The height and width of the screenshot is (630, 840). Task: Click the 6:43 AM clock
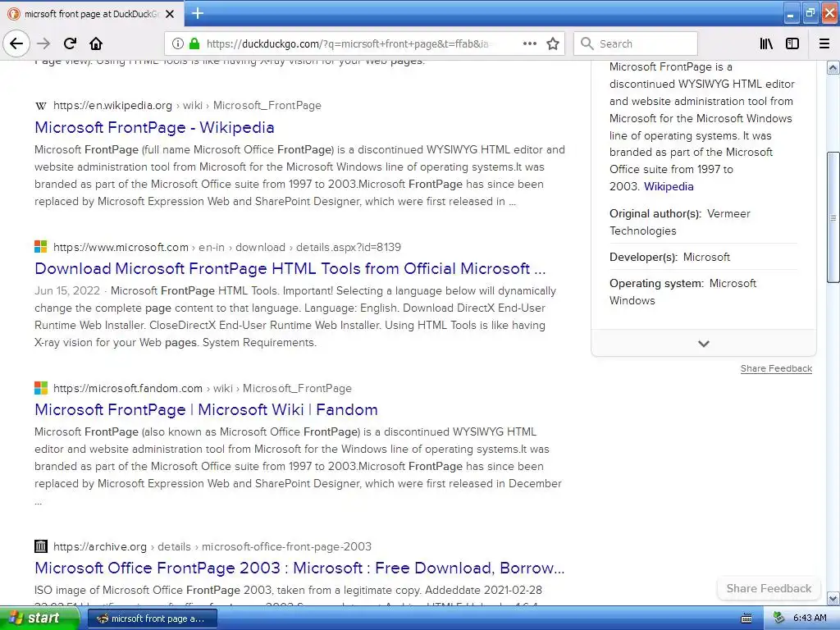click(x=810, y=618)
